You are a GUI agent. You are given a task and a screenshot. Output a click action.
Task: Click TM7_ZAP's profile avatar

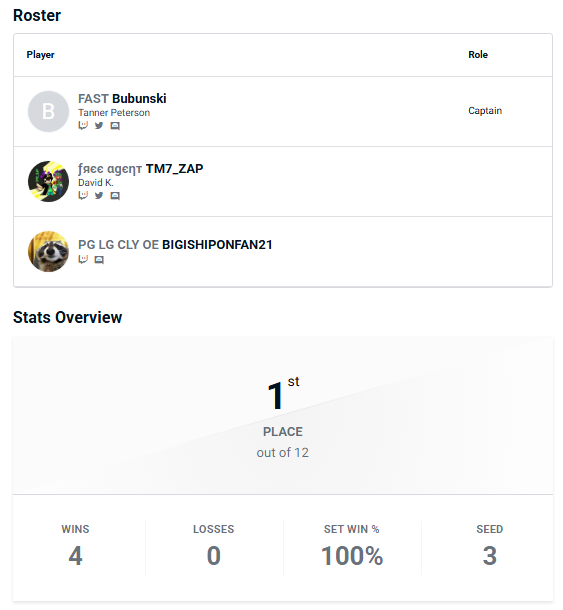click(x=48, y=181)
